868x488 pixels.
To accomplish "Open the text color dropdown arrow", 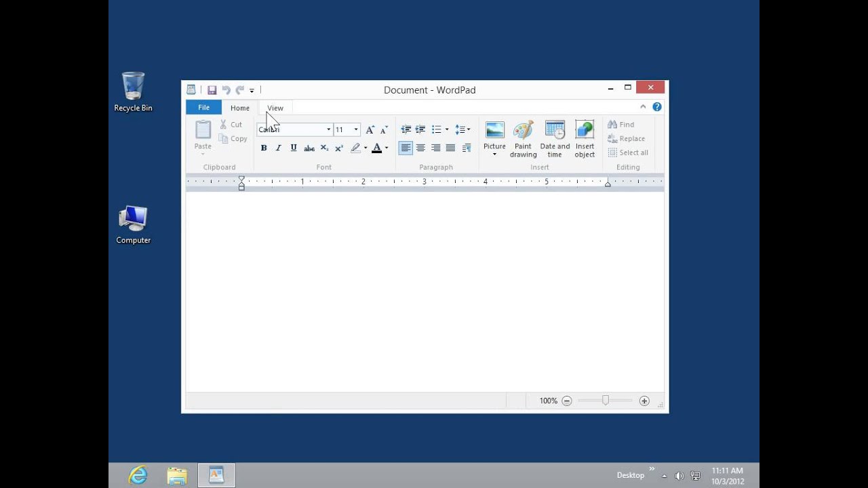I will pos(387,148).
